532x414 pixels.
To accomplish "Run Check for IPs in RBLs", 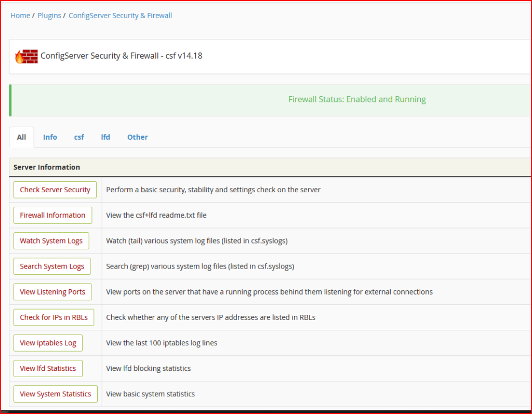I will coord(54,317).
